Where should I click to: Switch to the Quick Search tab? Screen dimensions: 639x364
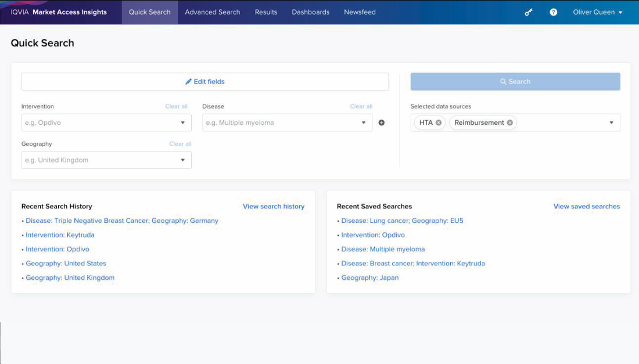149,12
